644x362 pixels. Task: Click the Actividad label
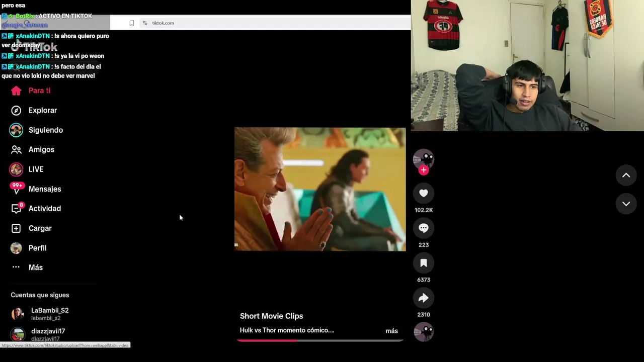45,209
